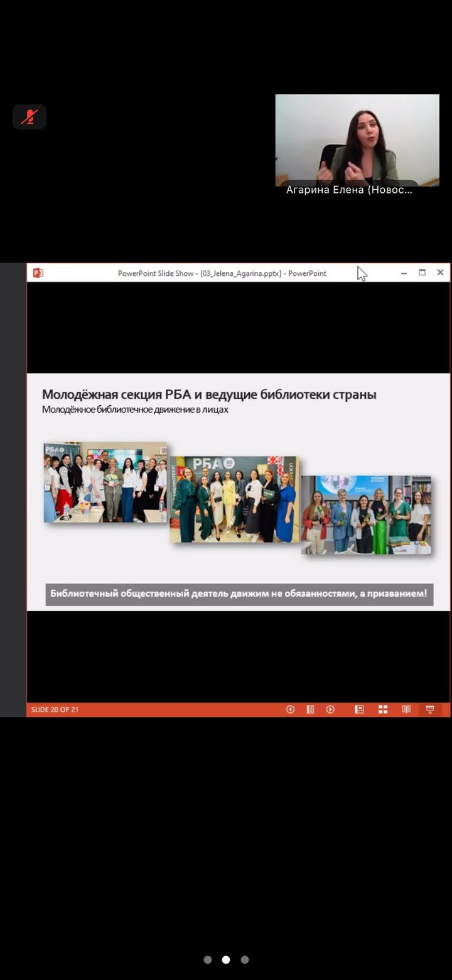The image size is (452, 980).
Task: Click the Агарина Елена participant name label
Action: point(349,190)
